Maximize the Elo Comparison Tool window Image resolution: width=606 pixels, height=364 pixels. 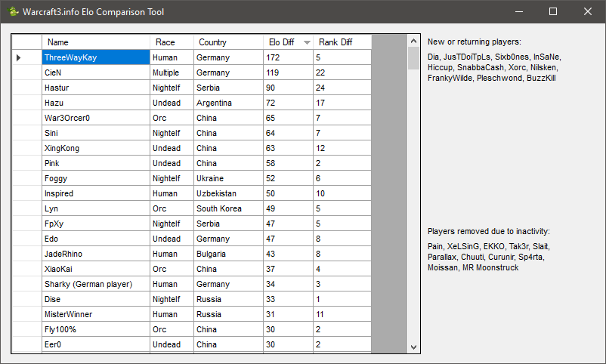point(553,11)
